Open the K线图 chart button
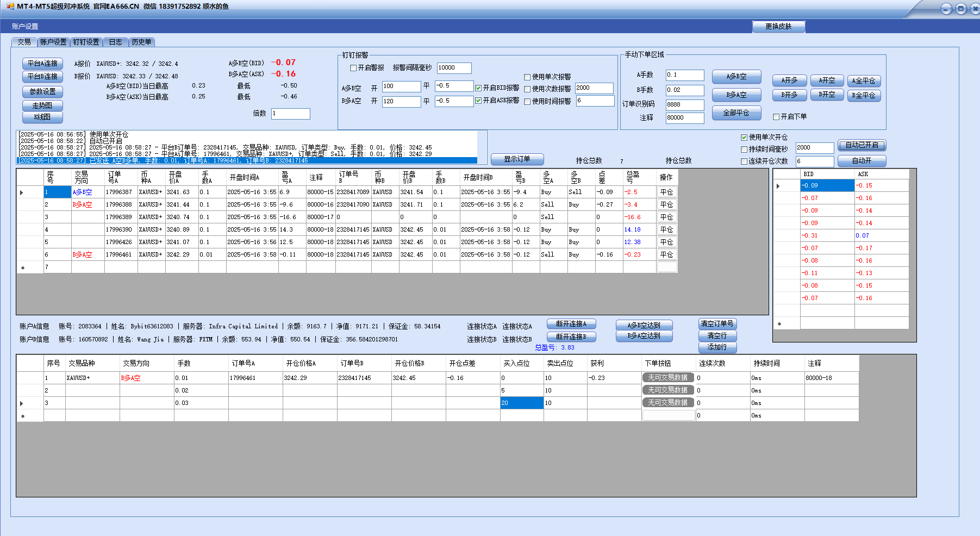The width and height of the screenshot is (980, 536). click(42, 117)
